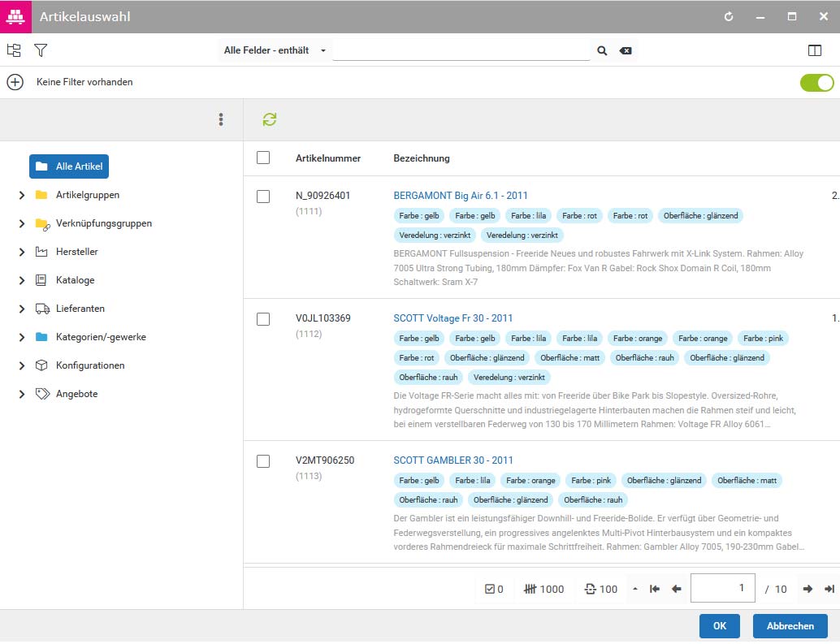Go to the next page arrow
The height and width of the screenshot is (644, 840).
pos(808,589)
